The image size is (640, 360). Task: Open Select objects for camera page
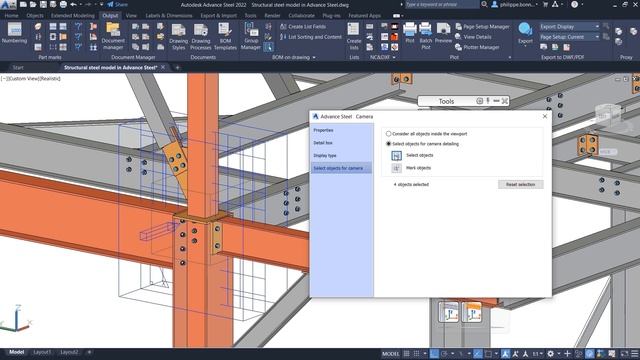coord(341,168)
